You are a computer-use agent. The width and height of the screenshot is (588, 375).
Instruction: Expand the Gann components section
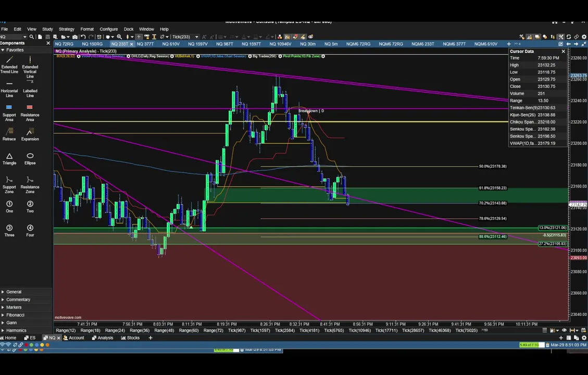coord(3,322)
